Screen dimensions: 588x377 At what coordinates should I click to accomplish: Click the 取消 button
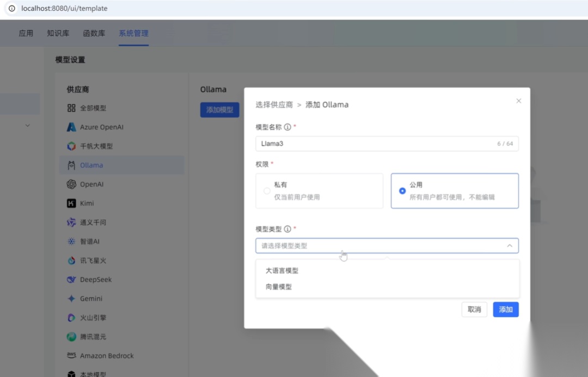click(x=474, y=310)
